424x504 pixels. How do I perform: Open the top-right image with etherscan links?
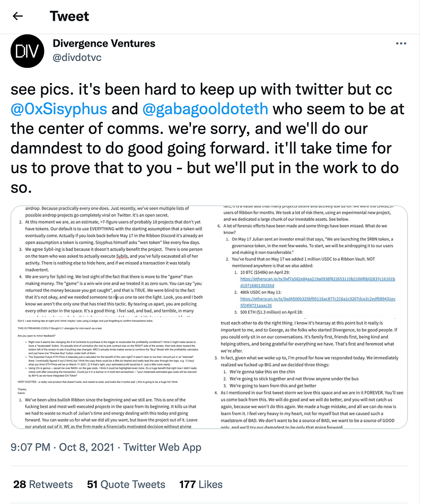coord(308,262)
